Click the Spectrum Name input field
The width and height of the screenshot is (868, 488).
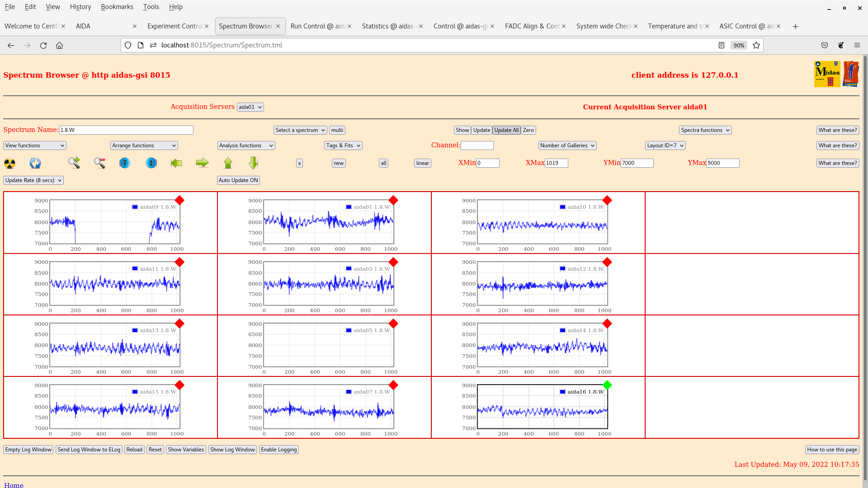[126, 130]
